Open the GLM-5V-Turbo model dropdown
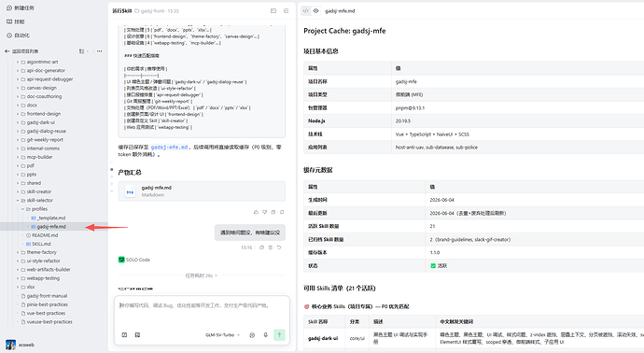The image size is (644, 353). (x=223, y=335)
